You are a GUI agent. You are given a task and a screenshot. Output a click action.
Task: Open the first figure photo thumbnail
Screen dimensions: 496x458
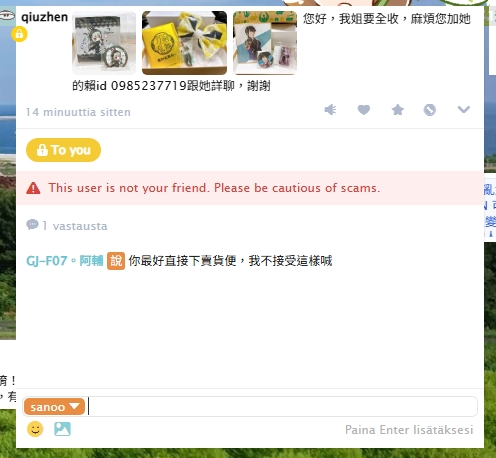pos(104,43)
